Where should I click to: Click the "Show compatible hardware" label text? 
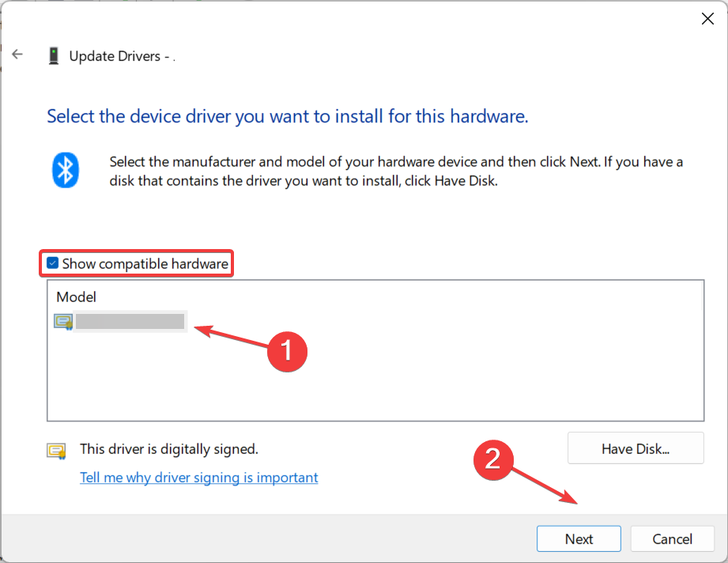(145, 263)
